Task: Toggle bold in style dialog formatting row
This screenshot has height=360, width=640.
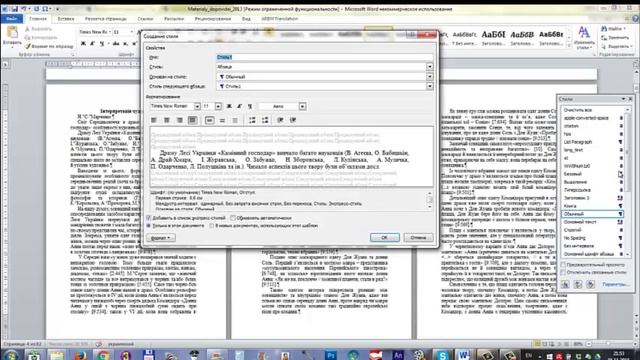Action: coord(229,106)
